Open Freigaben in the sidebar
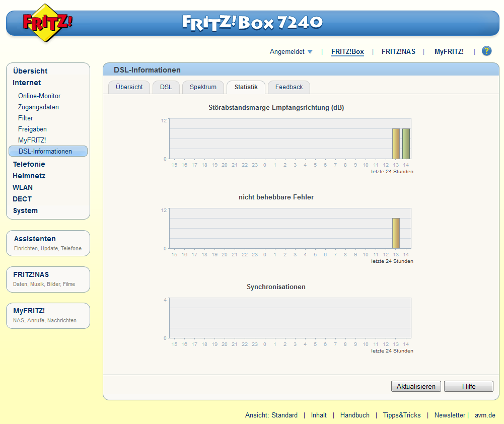Viewport: 504px width, 424px height. pos(32,129)
